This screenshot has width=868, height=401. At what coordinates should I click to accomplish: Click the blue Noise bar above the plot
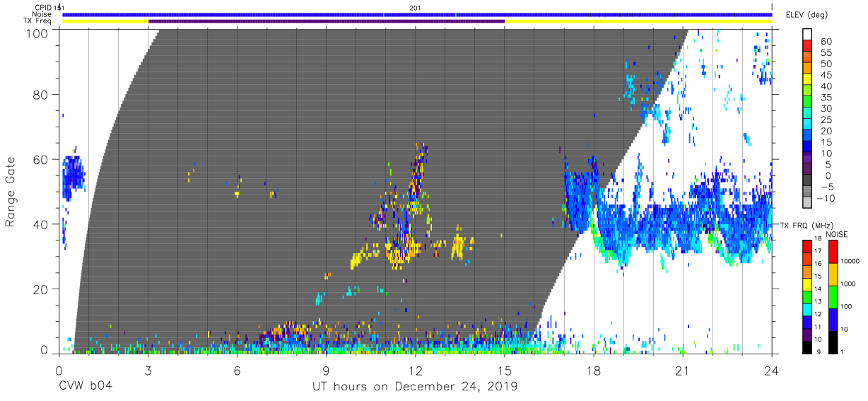(417, 14)
